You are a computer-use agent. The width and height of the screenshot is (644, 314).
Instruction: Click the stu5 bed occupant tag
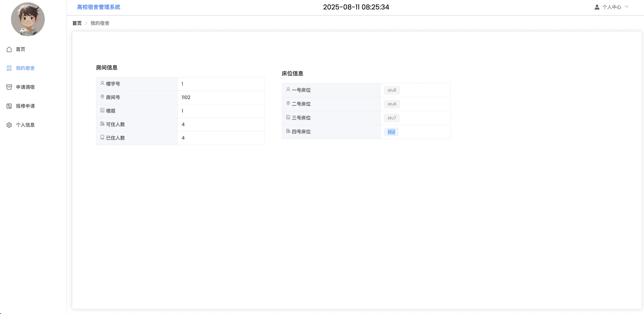392,90
